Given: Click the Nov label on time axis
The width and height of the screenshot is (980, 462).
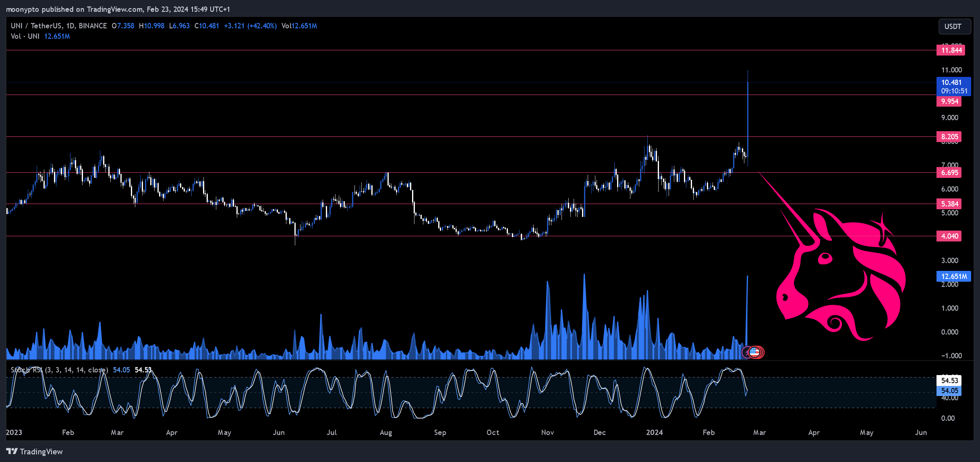Looking at the screenshot, I should (x=547, y=432).
